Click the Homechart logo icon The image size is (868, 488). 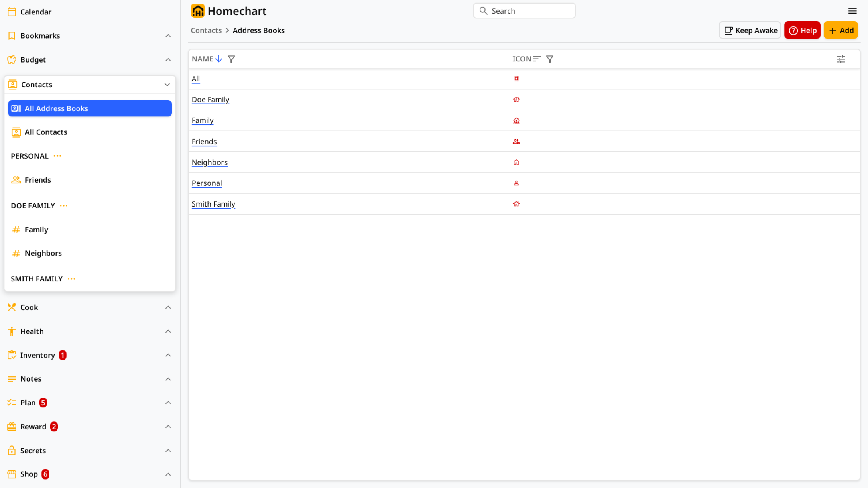click(x=197, y=11)
